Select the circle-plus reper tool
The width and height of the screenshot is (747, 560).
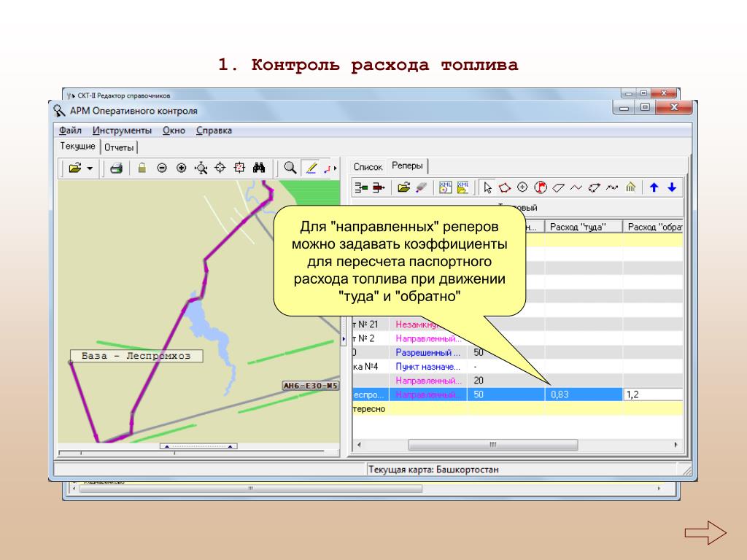coord(522,187)
